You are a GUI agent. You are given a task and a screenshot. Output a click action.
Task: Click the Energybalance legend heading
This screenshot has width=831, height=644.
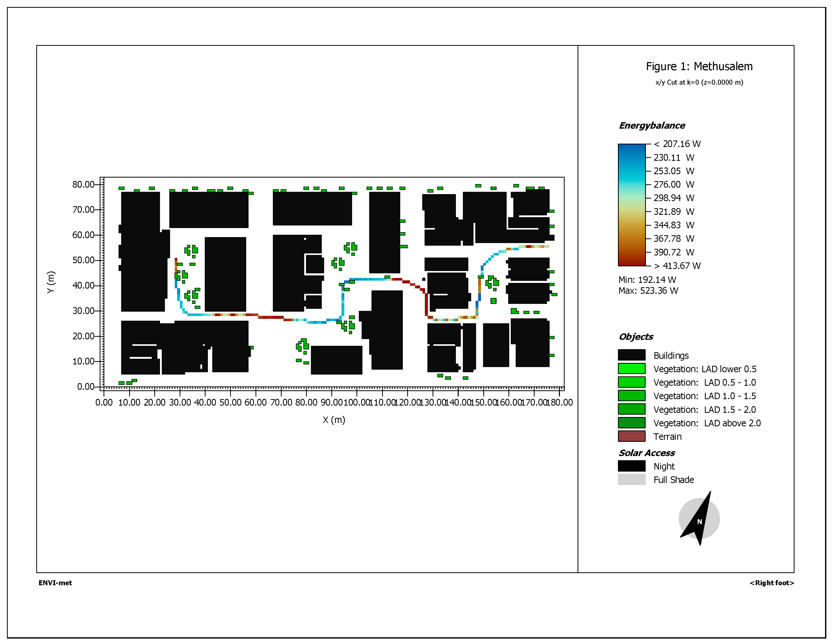pos(651,126)
